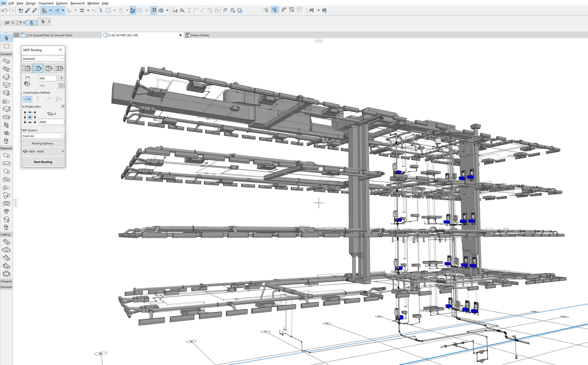Click the elevation value field showing 3692
The height and width of the screenshot is (365, 588).
[51, 122]
